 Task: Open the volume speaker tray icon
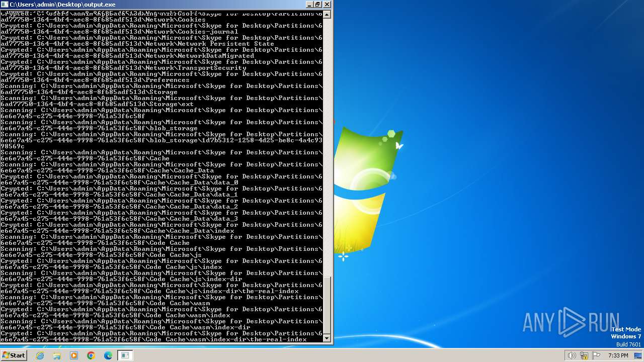572,355
